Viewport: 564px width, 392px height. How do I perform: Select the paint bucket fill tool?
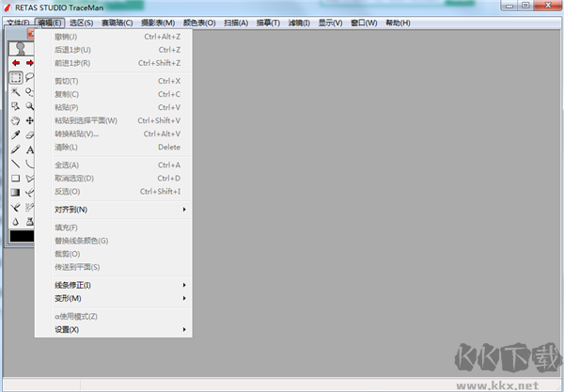click(29, 221)
